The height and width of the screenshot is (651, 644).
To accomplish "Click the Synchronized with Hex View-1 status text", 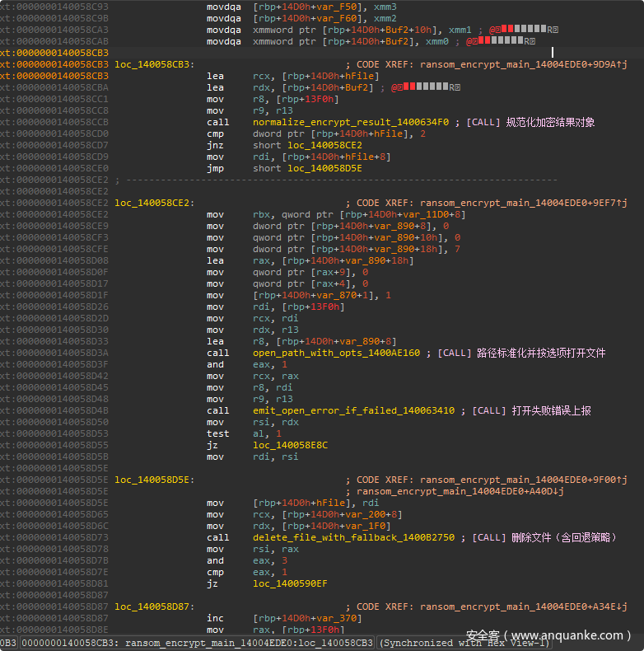I will tap(464, 643).
